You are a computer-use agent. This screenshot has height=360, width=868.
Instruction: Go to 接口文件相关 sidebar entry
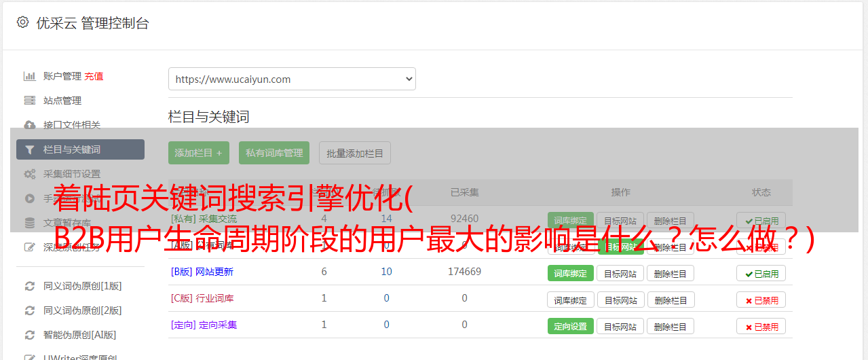[x=72, y=125]
